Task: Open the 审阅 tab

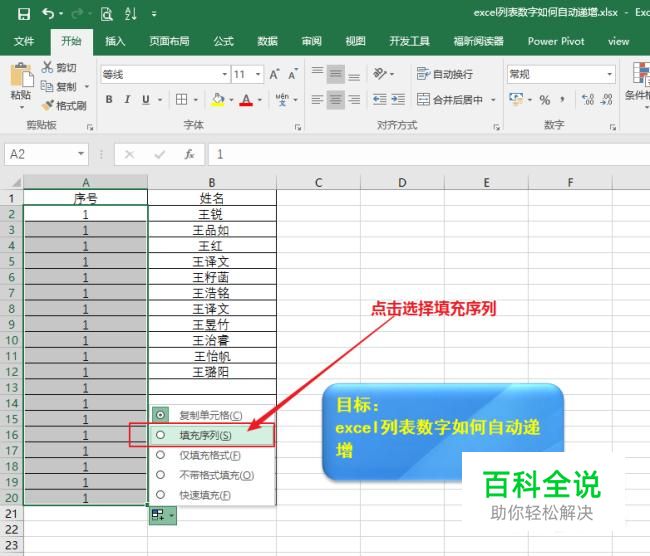Action: [x=311, y=41]
